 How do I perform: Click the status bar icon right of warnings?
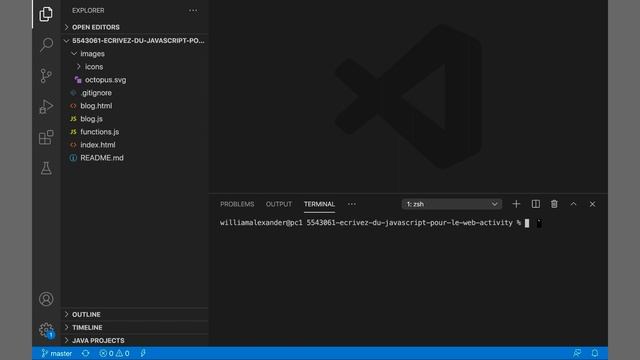coord(143,353)
